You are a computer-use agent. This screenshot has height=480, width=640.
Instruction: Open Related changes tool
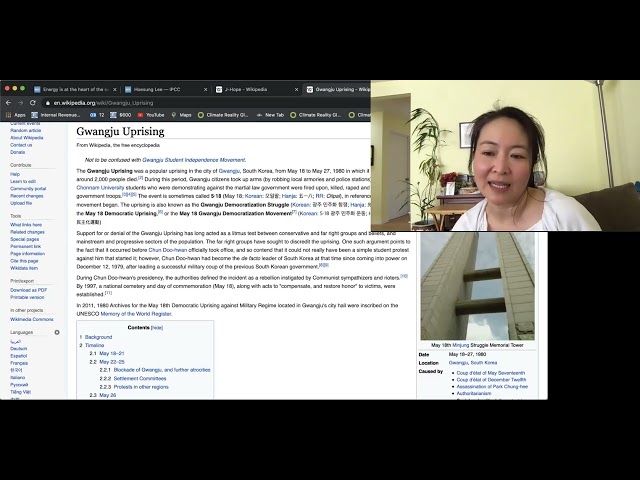pyautogui.click(x=27, y=232)
